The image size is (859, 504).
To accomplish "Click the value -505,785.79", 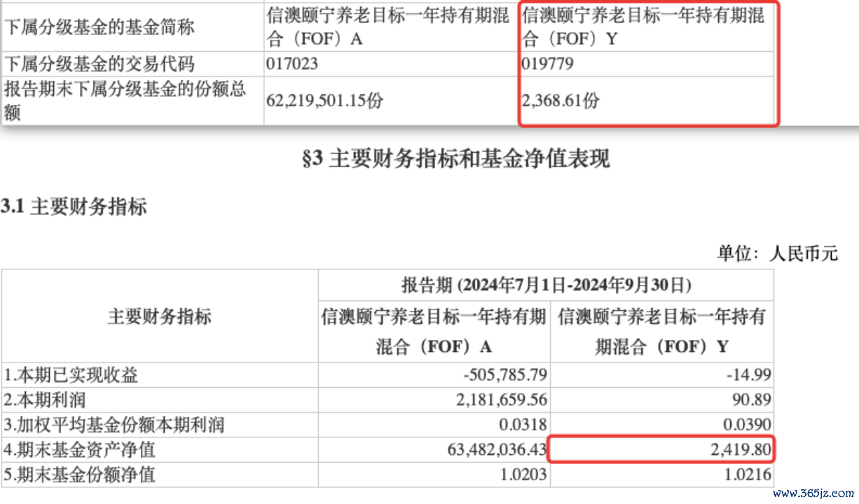I will coord(504,375).
